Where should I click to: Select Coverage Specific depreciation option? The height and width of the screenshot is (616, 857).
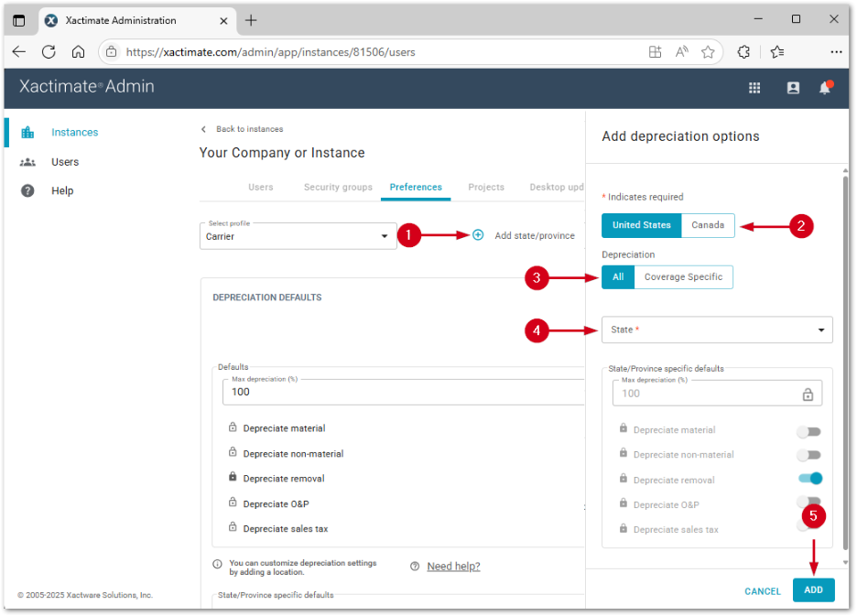pos(683,277)
